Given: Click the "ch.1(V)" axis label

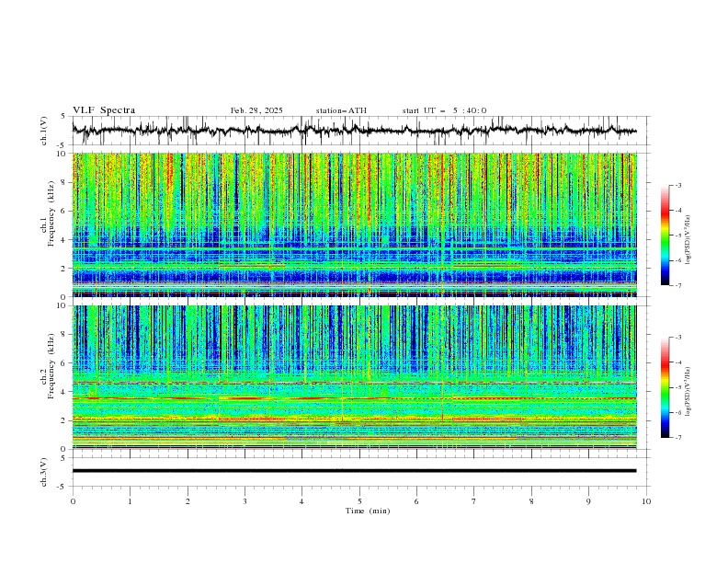Looking at the screenshot, I should (x=44, y=131).
